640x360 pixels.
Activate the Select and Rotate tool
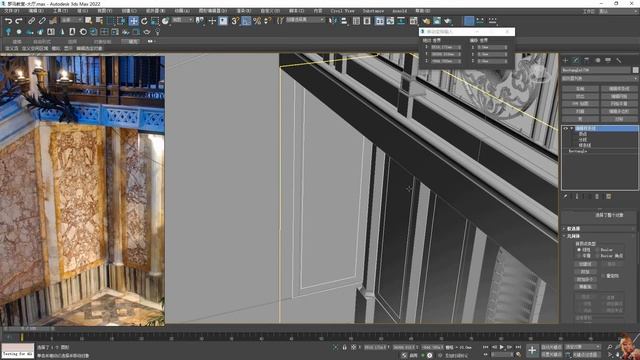click(x=144, y=20)
